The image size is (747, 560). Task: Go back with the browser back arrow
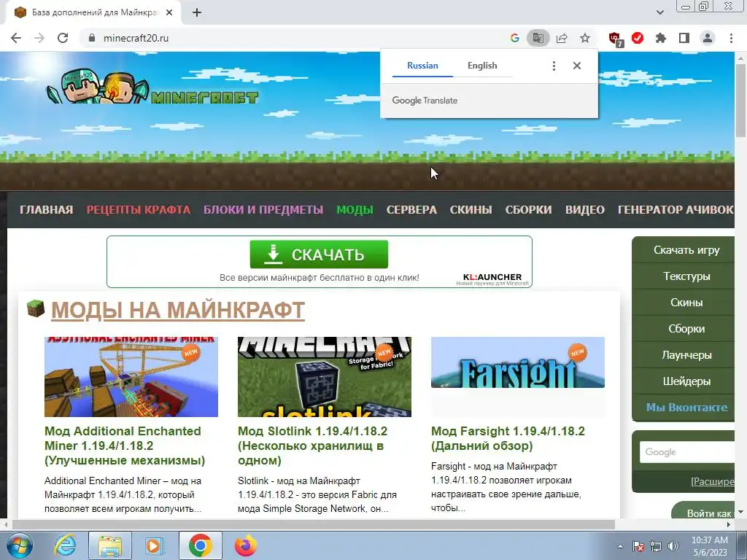tap(16, 38)
